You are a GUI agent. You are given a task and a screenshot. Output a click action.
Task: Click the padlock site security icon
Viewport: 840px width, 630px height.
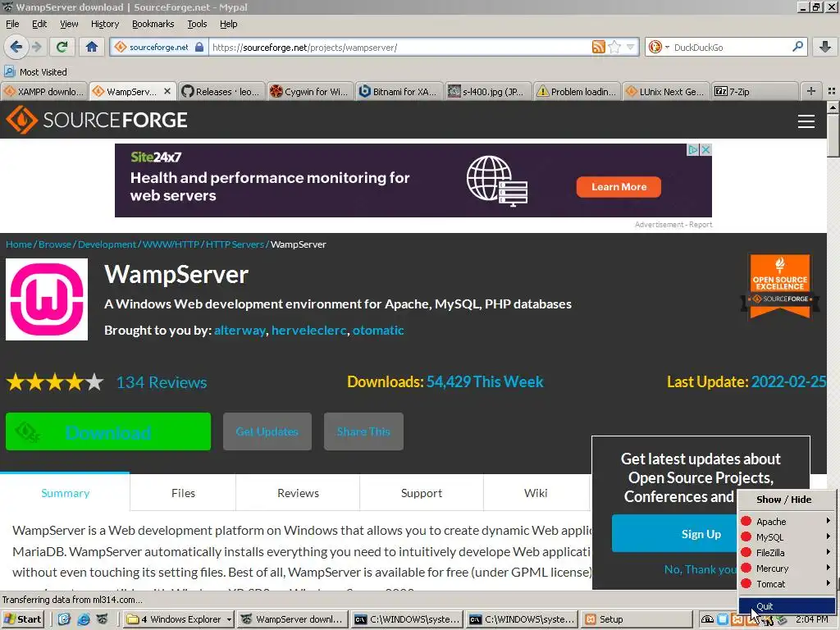tap(199, 47)
